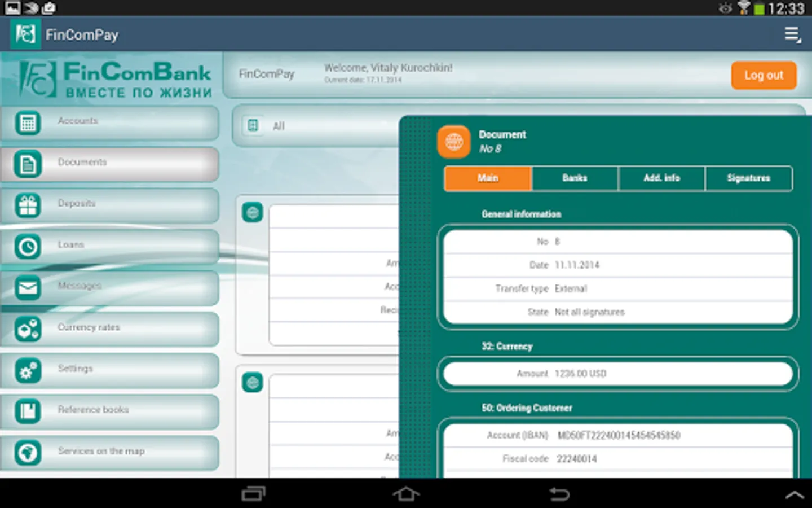Select the second document's globe icon
Image resolution: width=812 pixels, height=508 pixels.
click(x=253, y=383)
